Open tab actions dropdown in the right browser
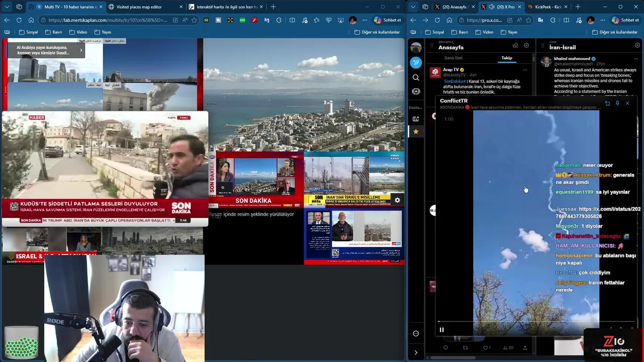This screenshot has height=362, width=644. (x=413, y=7)
